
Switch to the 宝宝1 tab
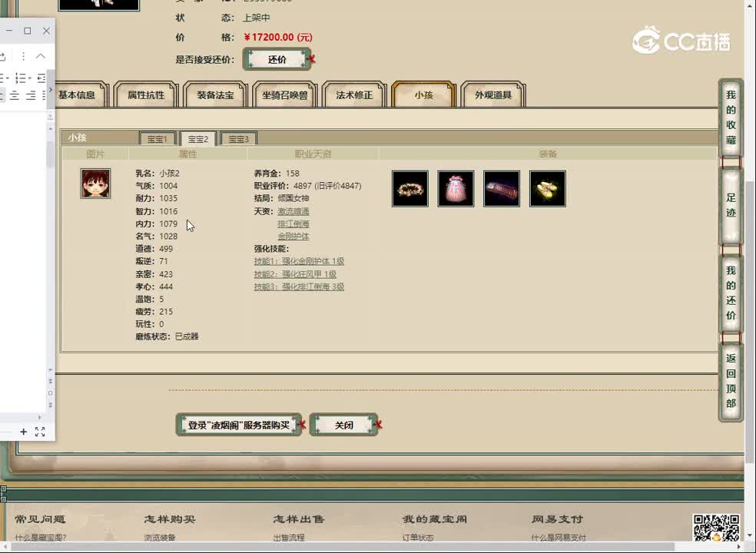(x=157, y=138)
